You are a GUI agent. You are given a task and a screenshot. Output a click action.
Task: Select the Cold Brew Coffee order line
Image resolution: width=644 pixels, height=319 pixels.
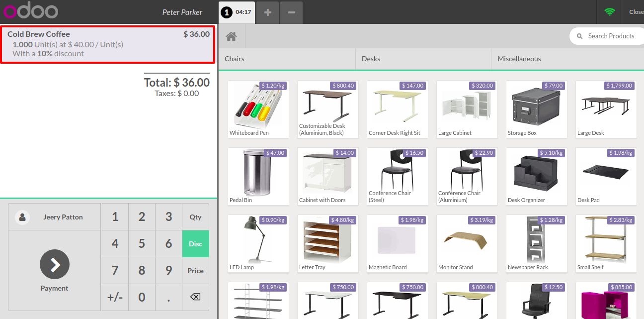(108, 44)
